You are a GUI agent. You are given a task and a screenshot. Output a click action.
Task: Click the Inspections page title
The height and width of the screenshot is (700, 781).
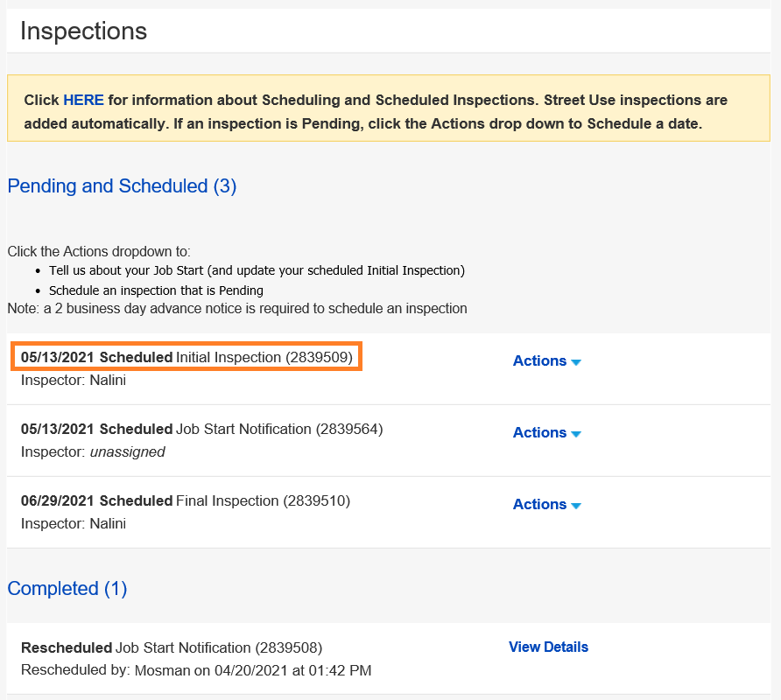point(84,31)
